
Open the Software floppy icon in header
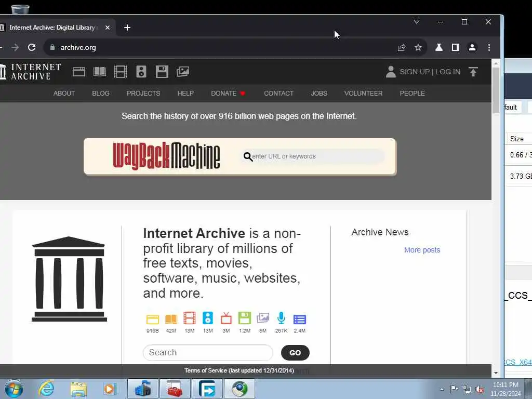(162, 72)
